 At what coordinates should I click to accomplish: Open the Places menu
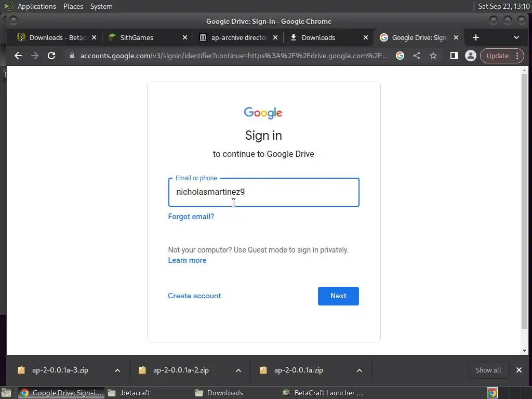tap(73, 6)
